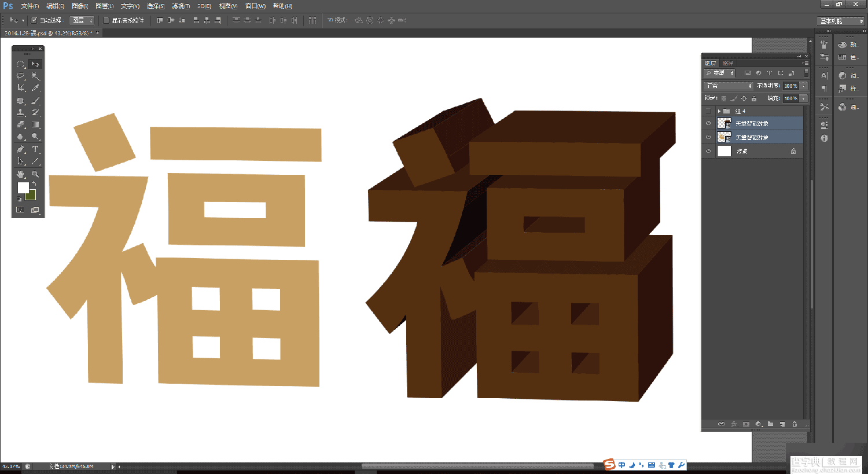Delete layer using the trash icon
Viewport: 868px width, 474px height.
pos(795,424)
